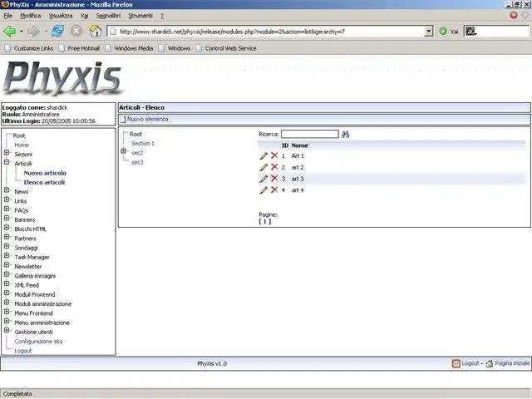Open the Home page icon

(x=96, y=31)
